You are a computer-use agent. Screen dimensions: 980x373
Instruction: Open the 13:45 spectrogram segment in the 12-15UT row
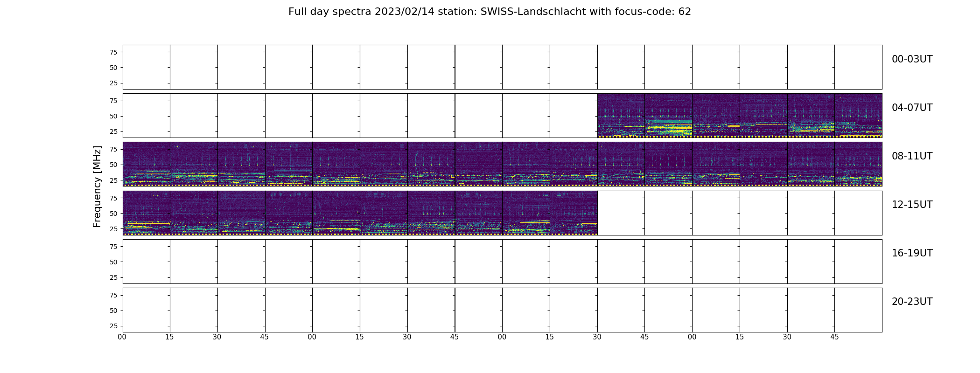coord(479,212)
